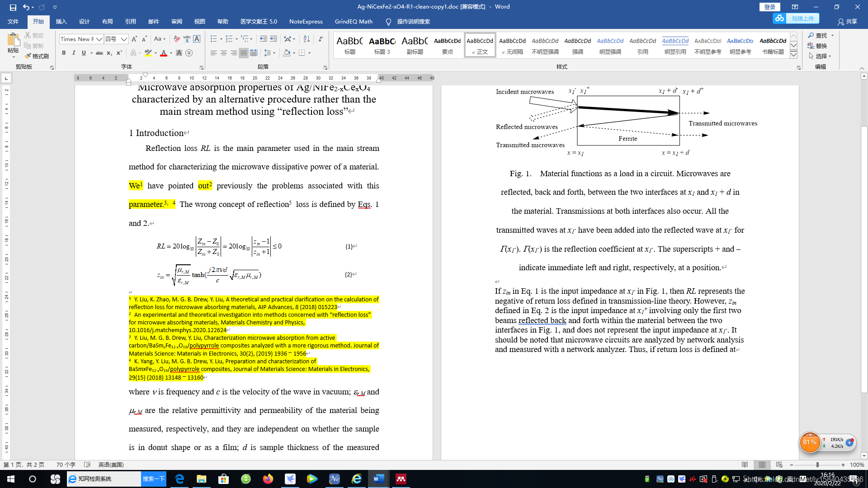
Task: Click the Format Painter brush icon
Action: (x=28, y=56)
